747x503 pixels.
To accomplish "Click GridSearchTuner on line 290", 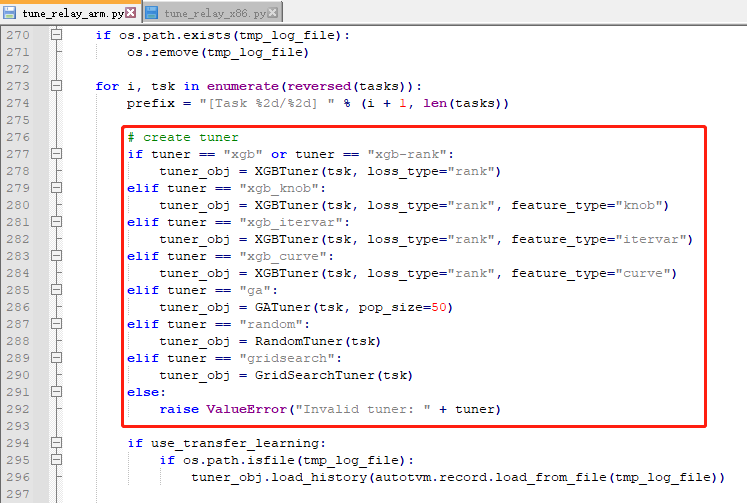I will [314, 375].
